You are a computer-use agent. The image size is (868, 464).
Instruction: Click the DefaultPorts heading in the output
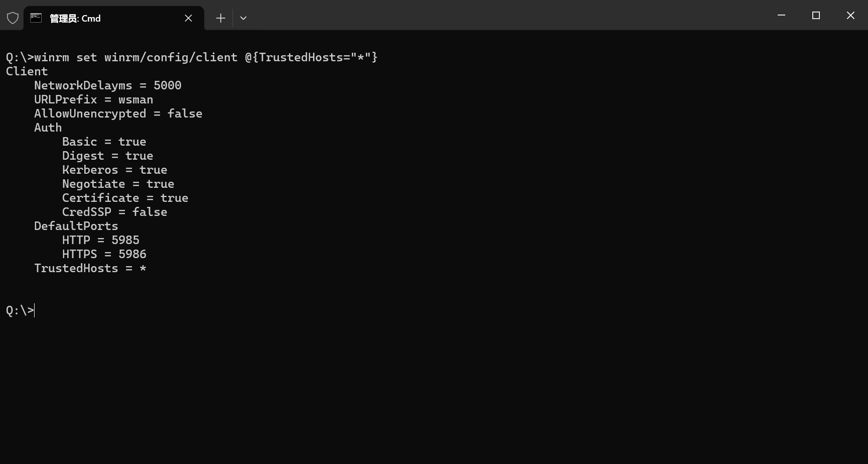(76, 226)
